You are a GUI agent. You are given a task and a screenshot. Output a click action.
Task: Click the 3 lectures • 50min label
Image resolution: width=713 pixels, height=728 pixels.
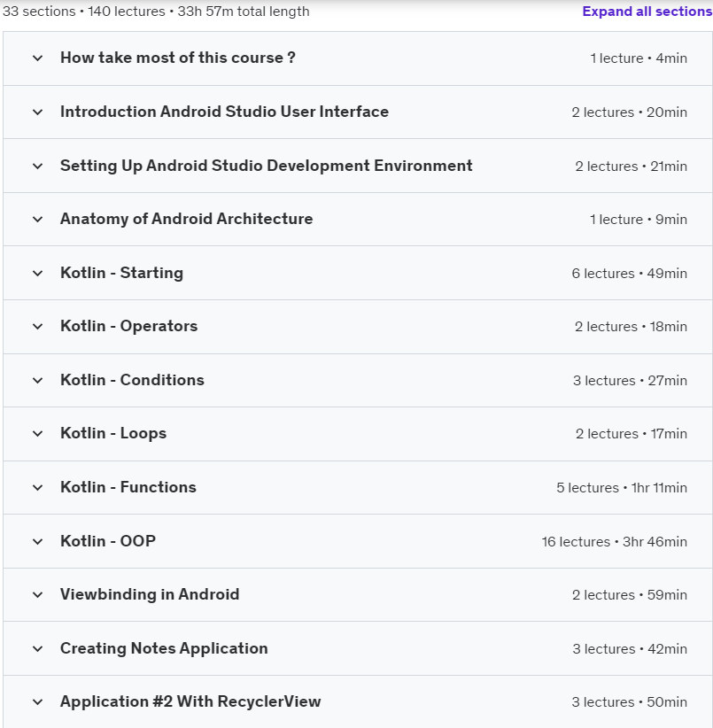(630, 702)
